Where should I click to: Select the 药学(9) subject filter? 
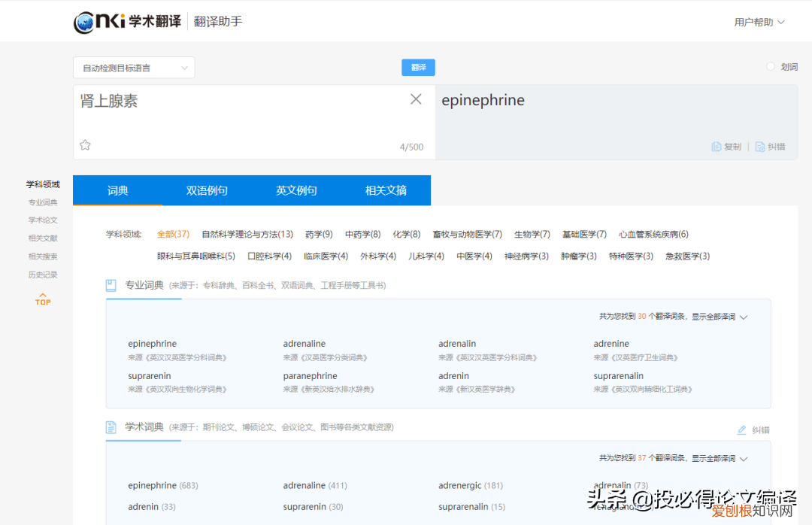(319, 234)
